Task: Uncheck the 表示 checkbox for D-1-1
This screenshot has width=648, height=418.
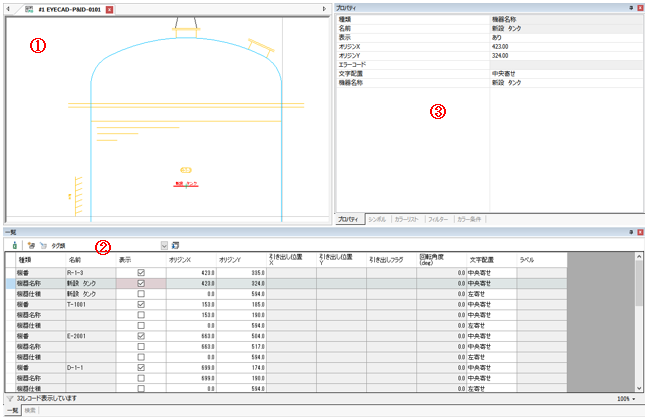Action: tap(141, 367)
